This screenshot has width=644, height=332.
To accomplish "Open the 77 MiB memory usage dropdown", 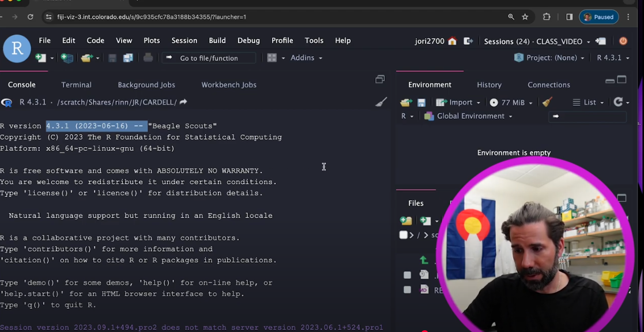I will click(511, 102).
